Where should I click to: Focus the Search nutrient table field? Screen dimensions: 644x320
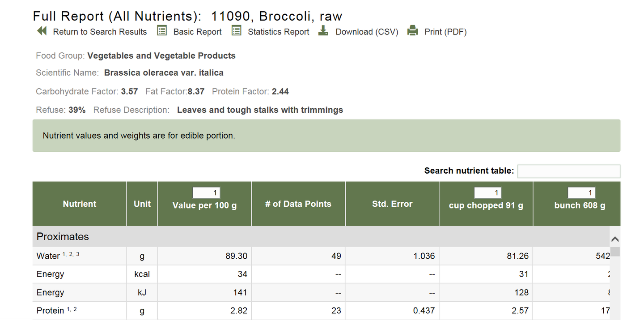(x=568, y=171)
